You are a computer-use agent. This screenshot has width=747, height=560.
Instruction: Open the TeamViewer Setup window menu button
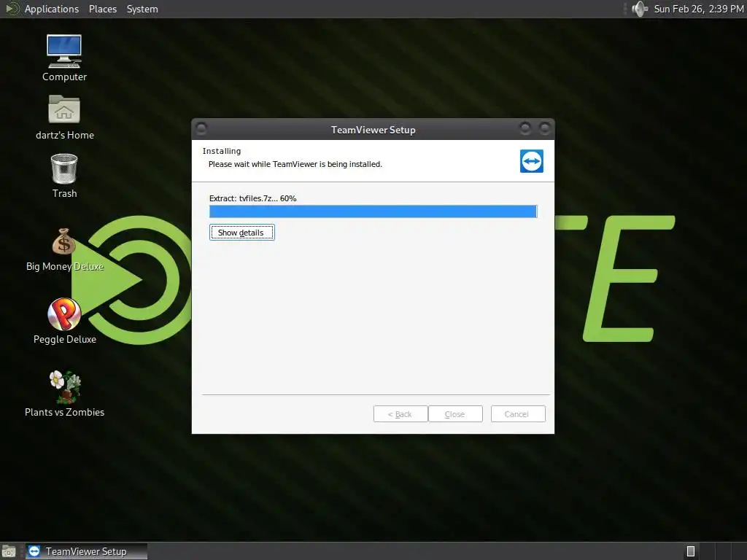click(x=201, y=128)
